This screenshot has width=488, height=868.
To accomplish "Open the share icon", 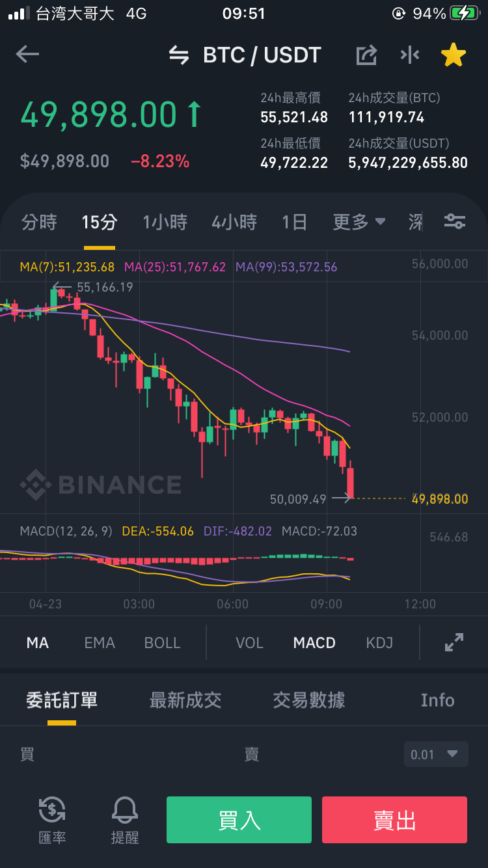I will point(367,55).
